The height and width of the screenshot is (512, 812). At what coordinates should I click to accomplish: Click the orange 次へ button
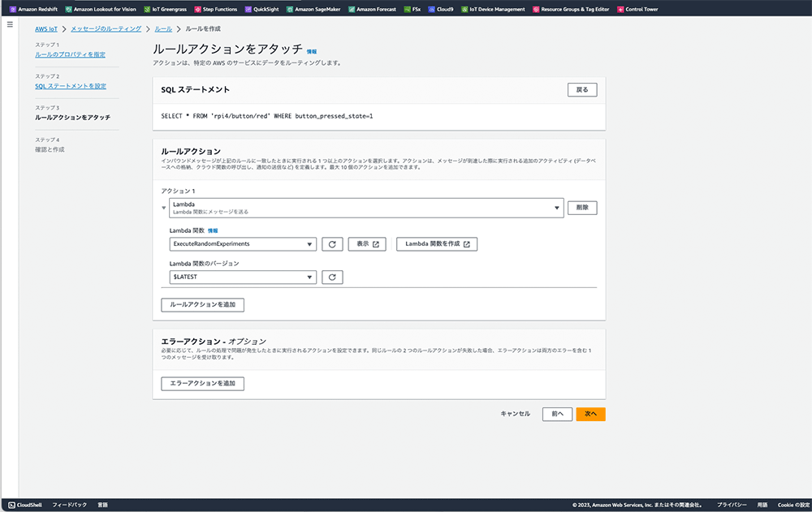coord(590,414)
